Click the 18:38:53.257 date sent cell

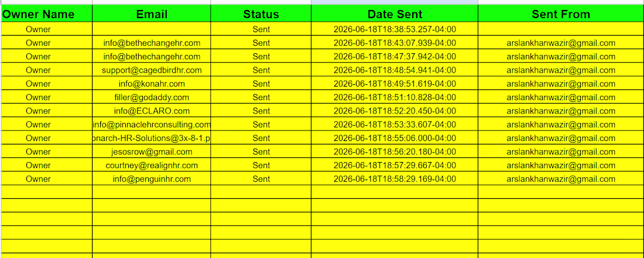[395, 29]
